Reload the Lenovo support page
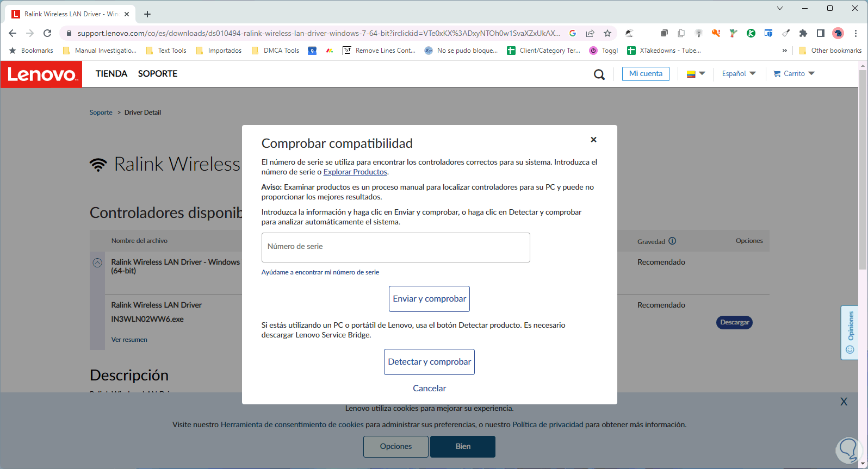 pos(47,33)
